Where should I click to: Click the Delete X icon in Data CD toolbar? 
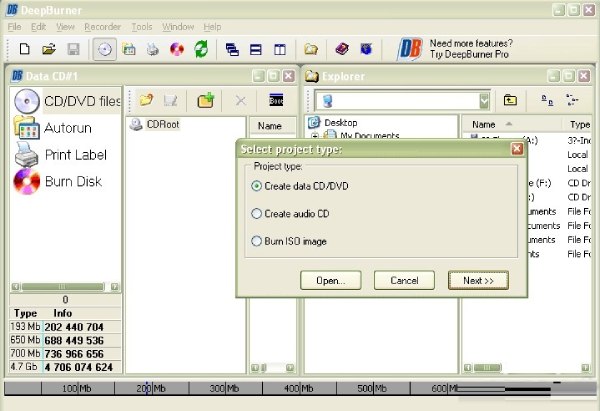click(241, 101)
